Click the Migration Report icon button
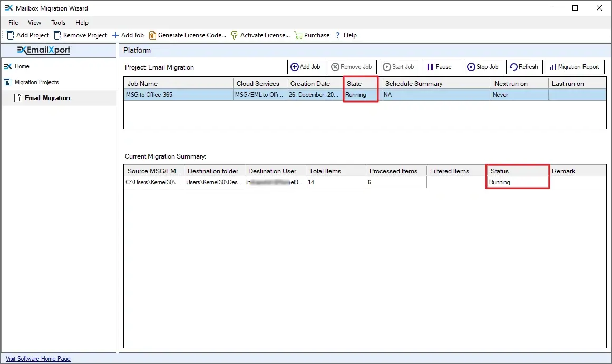Image resolution: width=612 pixels, height=364 pixels. coord(554,67)
